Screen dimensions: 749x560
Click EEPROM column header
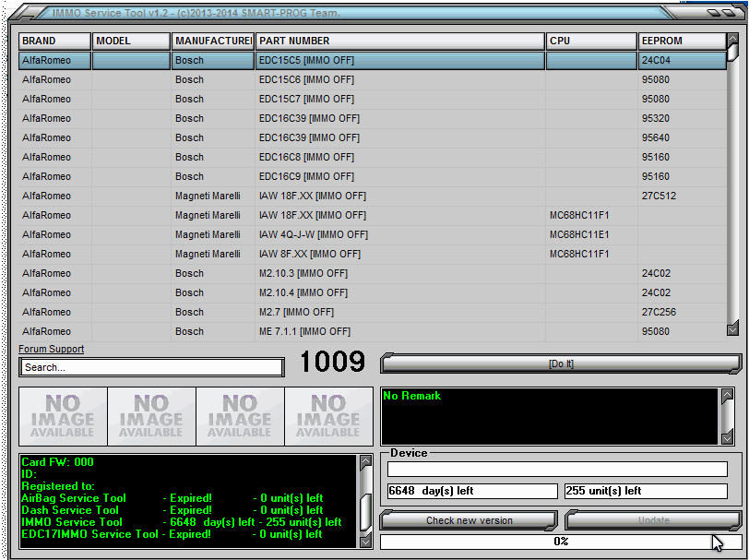[683, 42]
